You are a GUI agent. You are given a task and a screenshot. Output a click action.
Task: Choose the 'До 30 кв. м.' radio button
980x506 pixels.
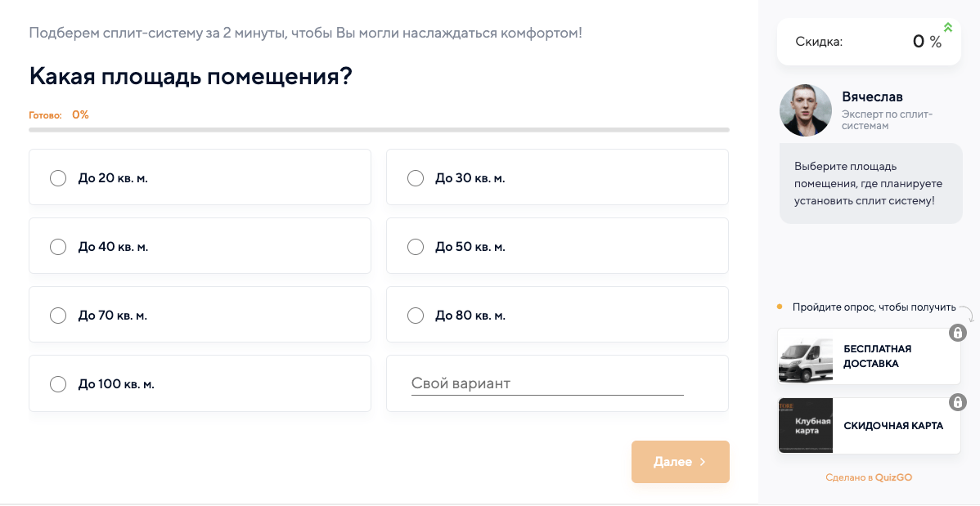click(x=416, y=178)
